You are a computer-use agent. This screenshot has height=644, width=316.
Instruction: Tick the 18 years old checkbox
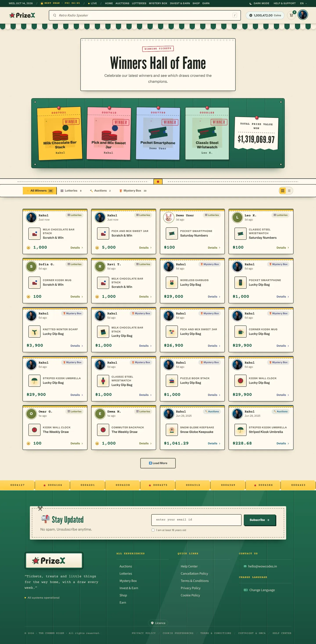153,530
